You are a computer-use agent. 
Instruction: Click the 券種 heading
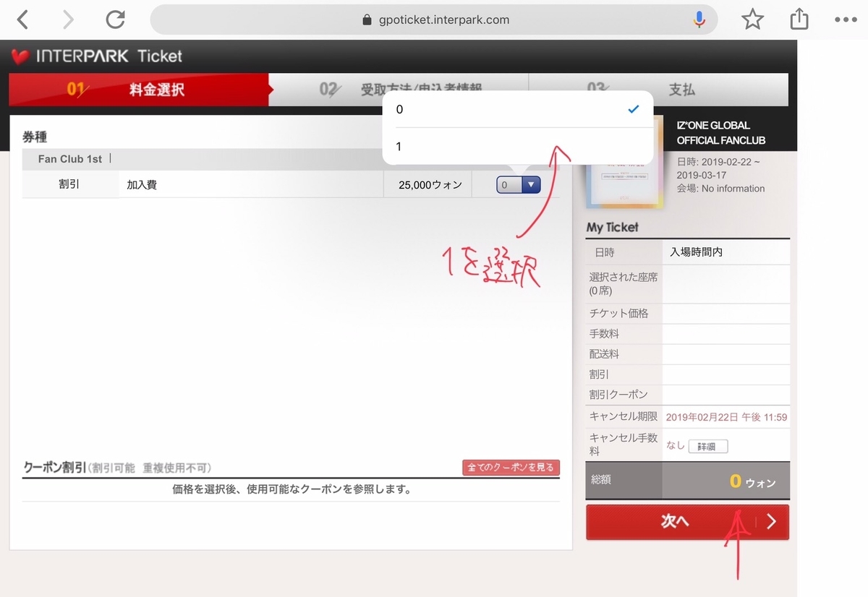(x=35, y=137)
